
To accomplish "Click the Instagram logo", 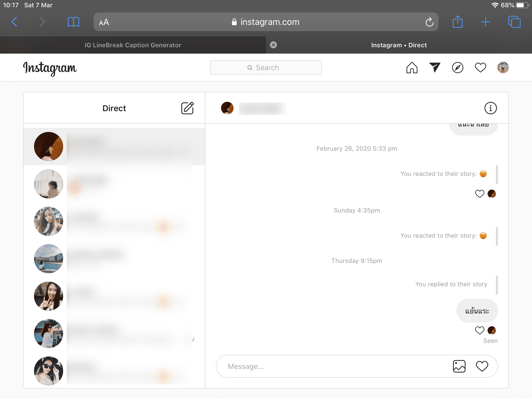I will tap(50, 68).
